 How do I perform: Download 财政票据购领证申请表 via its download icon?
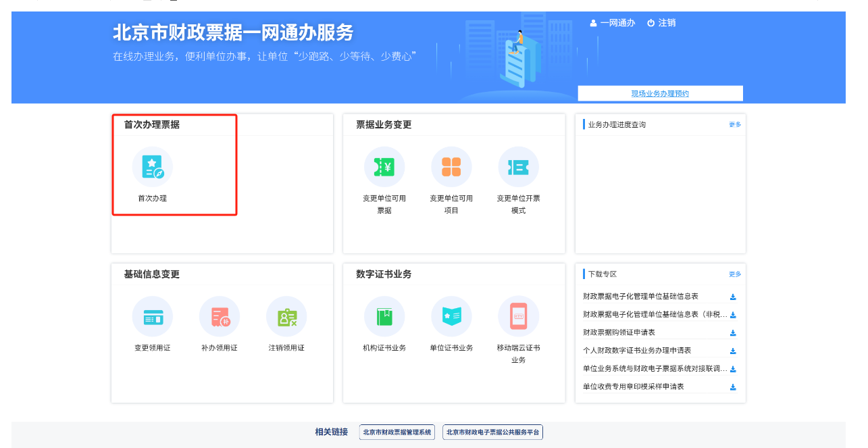click(733, 333)
